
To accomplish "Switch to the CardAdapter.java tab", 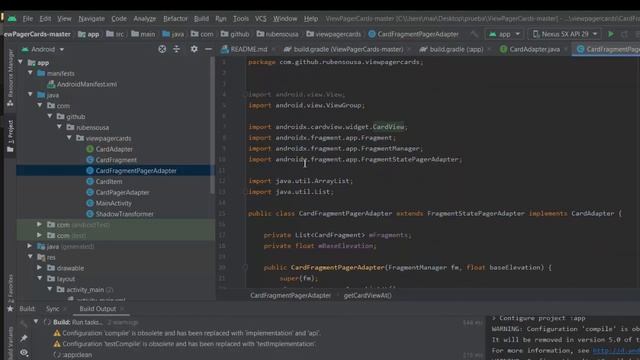I will click(x=534, y=49).
